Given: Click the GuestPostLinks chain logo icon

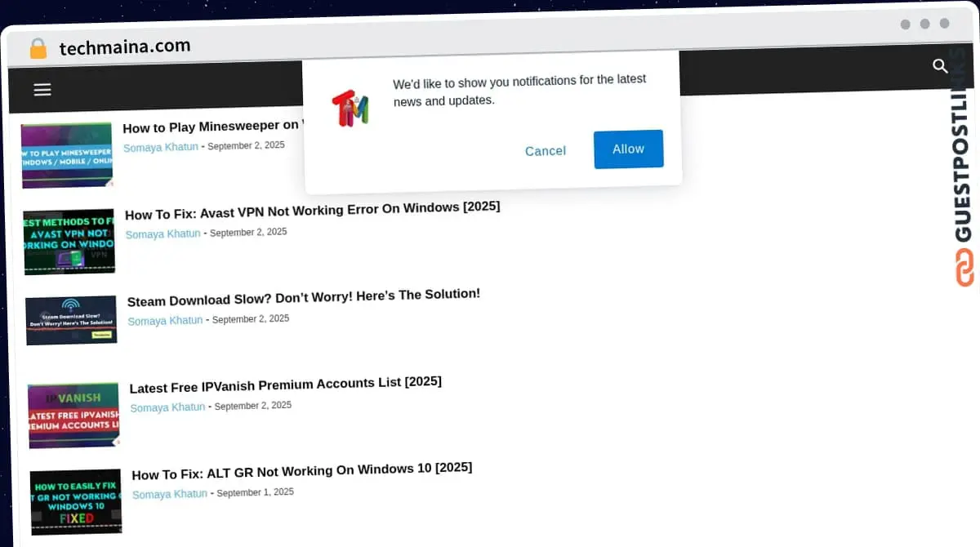Looking at the screenshot, I should [x=965, y=268].
